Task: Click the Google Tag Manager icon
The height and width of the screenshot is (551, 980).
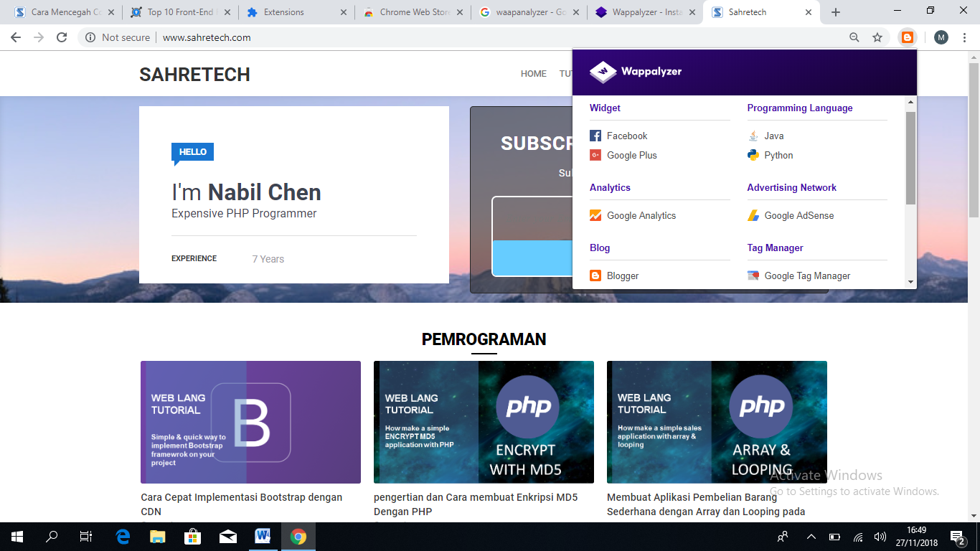Action: tap(753, 275)
